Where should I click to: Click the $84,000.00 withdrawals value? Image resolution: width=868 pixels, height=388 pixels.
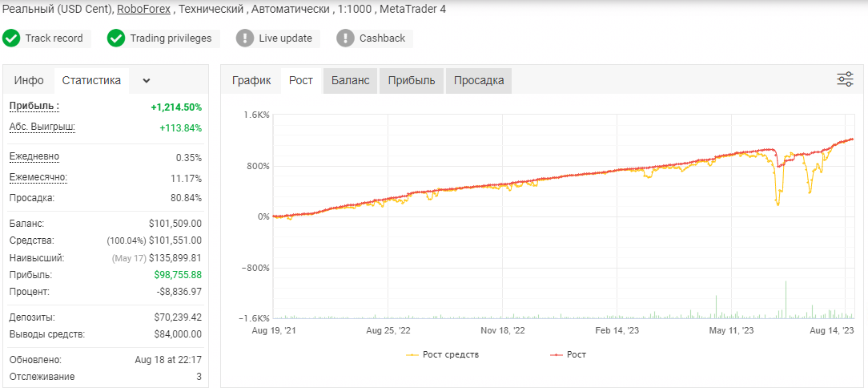pyautogui.click(x=178, y=334)
